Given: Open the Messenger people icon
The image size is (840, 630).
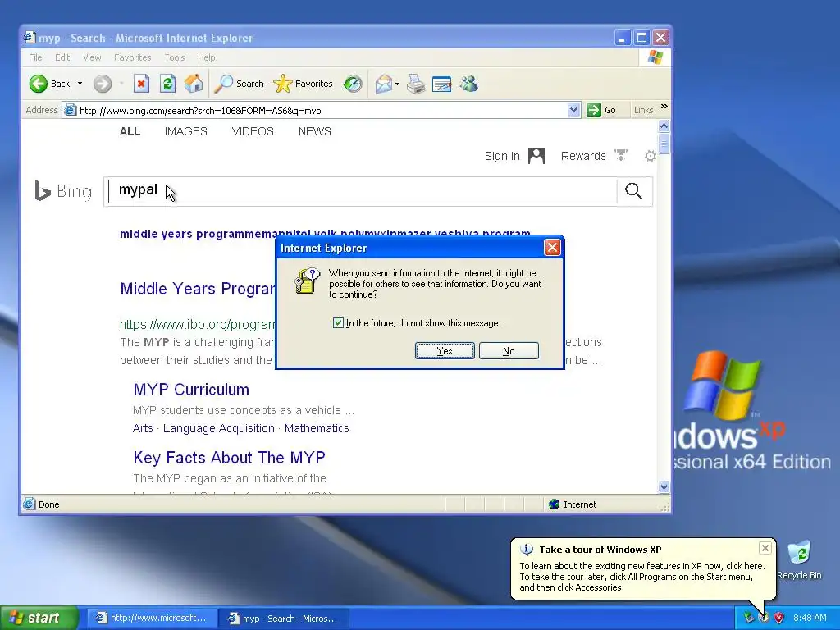Looking at the screenshot, I should tap(468, 84).
